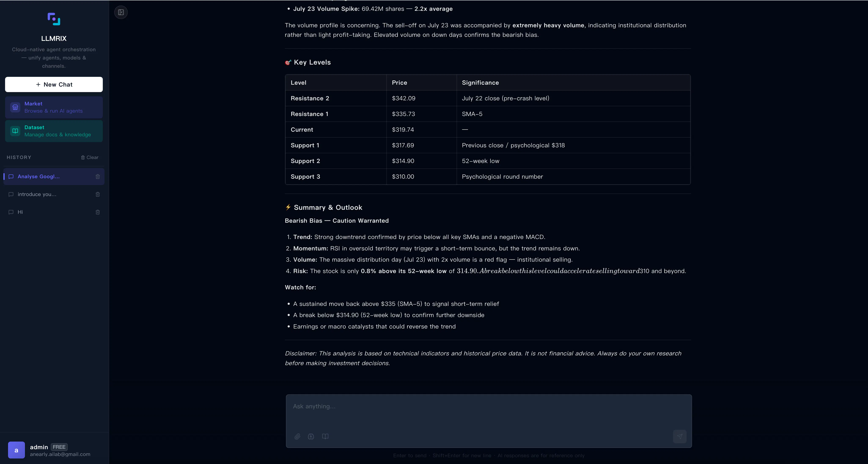This screenshot has width=868, height=464.
Task: Click the LLMRIX logo icon
Action: point(54,19)
